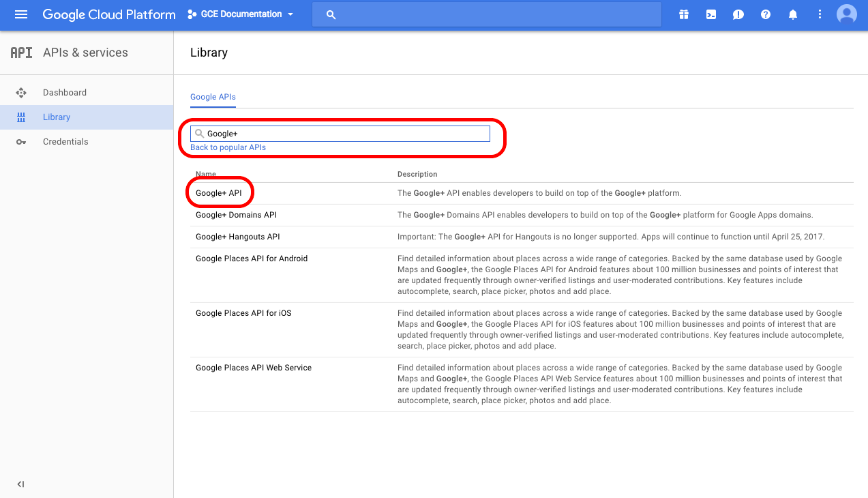
Task: Activate Cloud Shell terminal icon
Action: click(x=711, y=14)
